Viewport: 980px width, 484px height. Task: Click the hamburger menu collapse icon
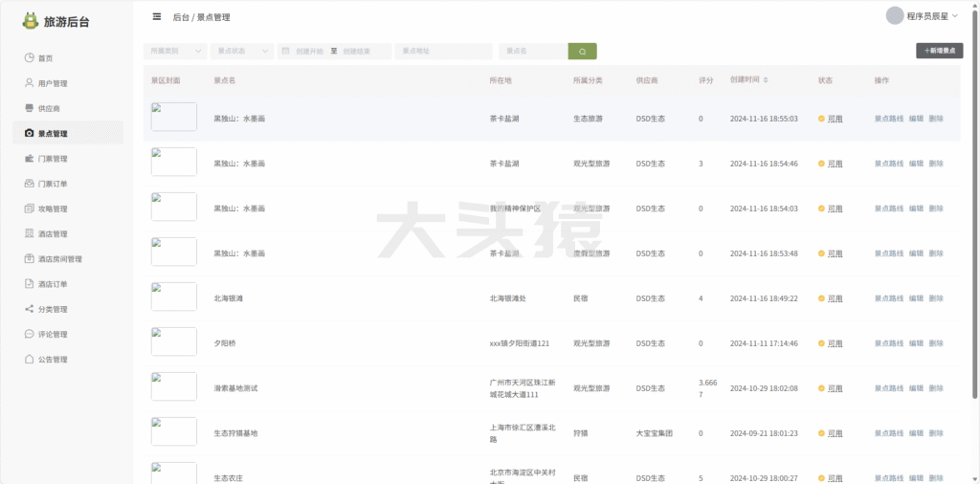point(157,17)
